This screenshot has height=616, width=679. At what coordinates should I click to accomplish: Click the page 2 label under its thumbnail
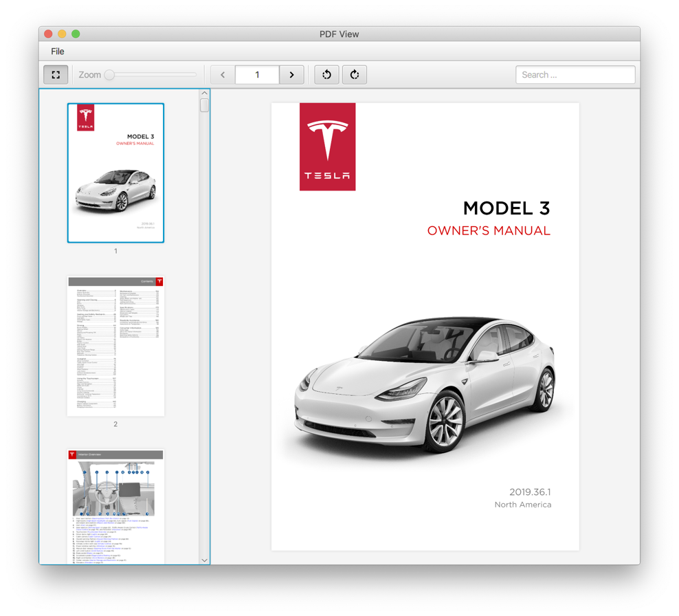click(x=115, y=424)
